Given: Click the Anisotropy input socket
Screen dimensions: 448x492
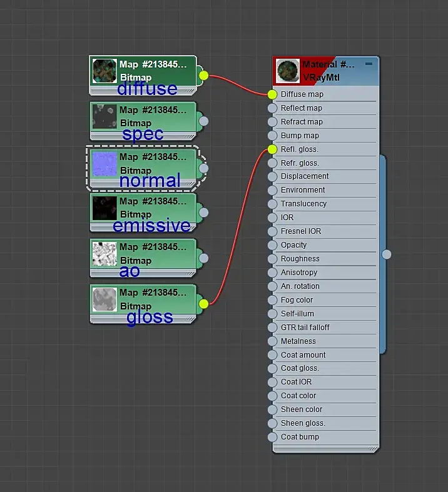Looking at the screenshot, I should (x=273, y=273).
